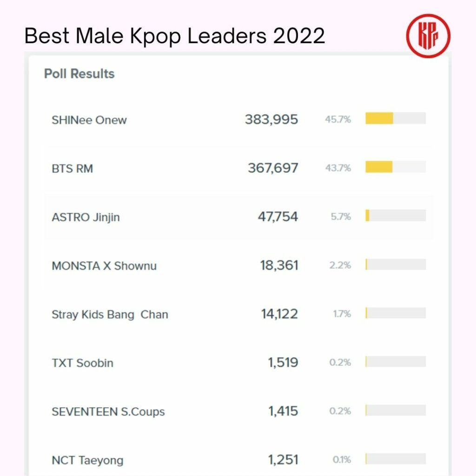Click ASTRO Jinjin result label

pyautogui.click(x=86, y=217)
